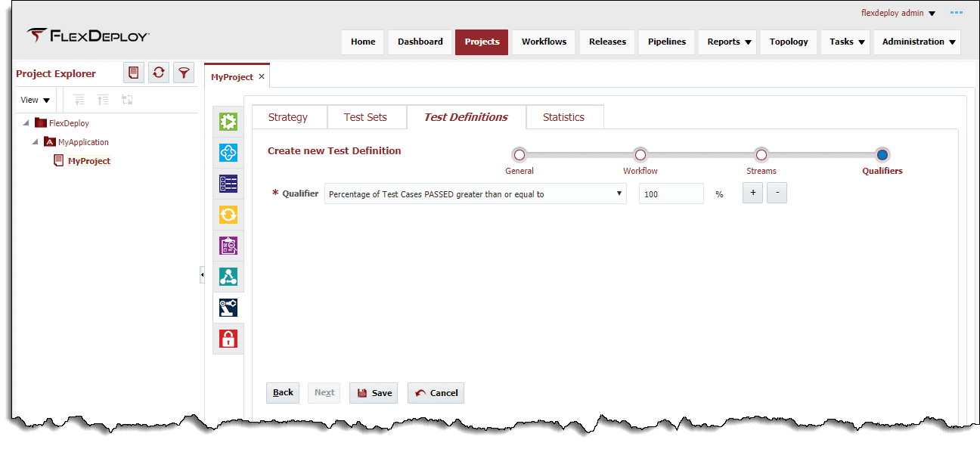Cancel the Test Definition creation

(436, 393)
